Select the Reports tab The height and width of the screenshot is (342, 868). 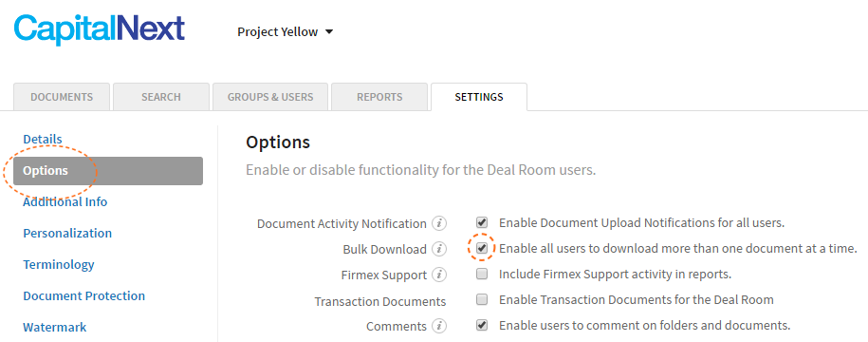(379, 97)
